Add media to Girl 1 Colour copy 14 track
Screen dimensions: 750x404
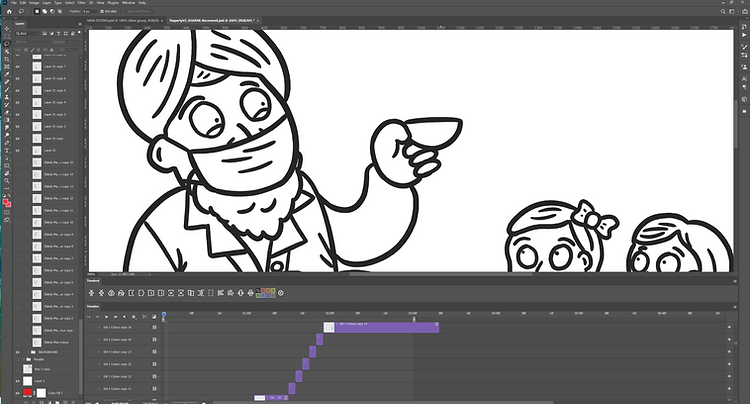click(x=729, y=328)
